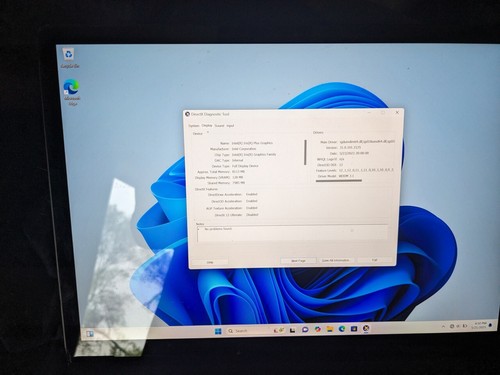500x375 pixels.
Task: Click the Next Page button
Action: [x=298, y=261]
